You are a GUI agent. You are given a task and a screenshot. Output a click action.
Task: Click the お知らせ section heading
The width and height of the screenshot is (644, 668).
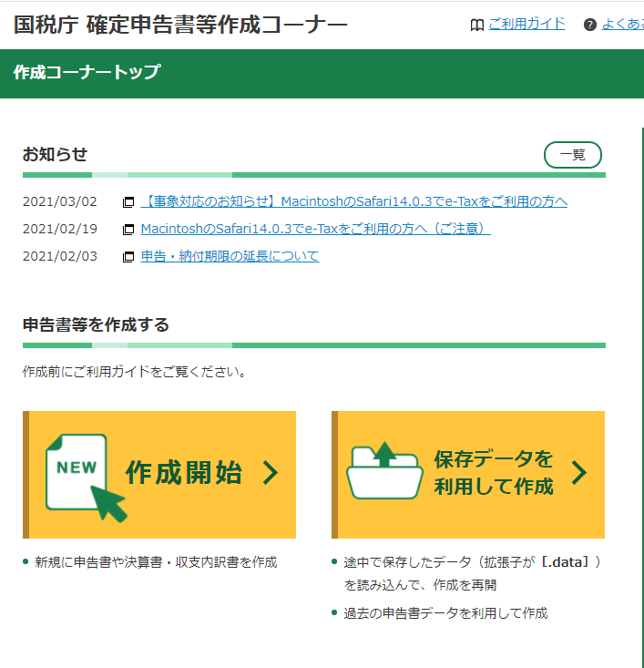pyautogui.click(x=55, y=154)
